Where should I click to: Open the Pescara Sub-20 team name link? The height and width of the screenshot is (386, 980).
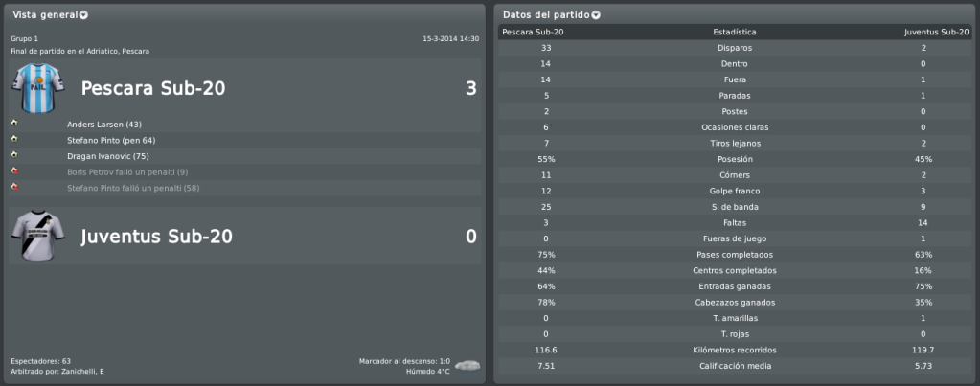coord(153,89)
